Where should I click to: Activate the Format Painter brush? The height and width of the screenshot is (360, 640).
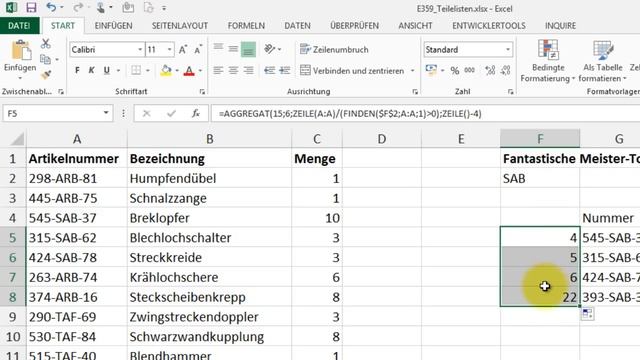click(46, 75)
